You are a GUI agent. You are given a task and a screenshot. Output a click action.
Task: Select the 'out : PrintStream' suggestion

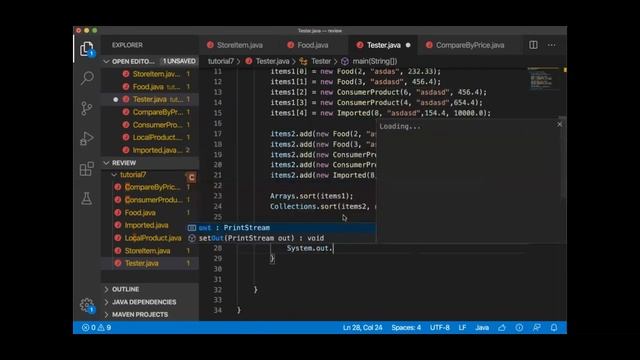pyautogui.click(x=281, y=228)
